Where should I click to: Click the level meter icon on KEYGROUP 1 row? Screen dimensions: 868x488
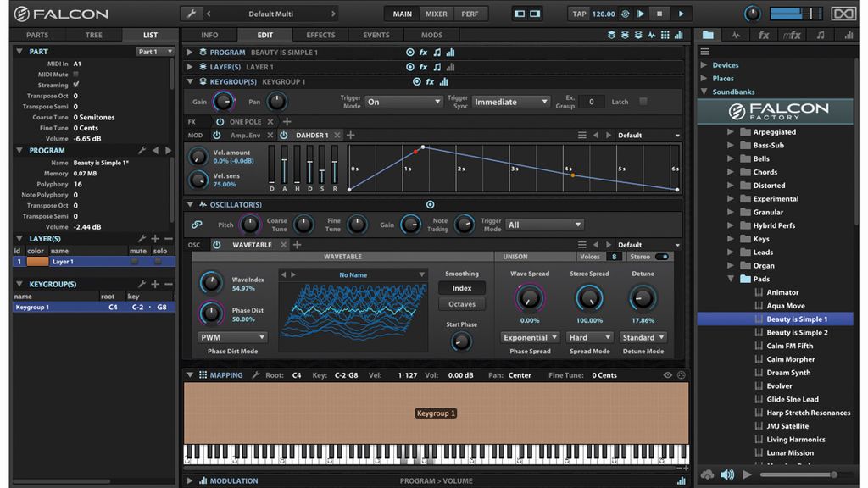coord(445,81)
